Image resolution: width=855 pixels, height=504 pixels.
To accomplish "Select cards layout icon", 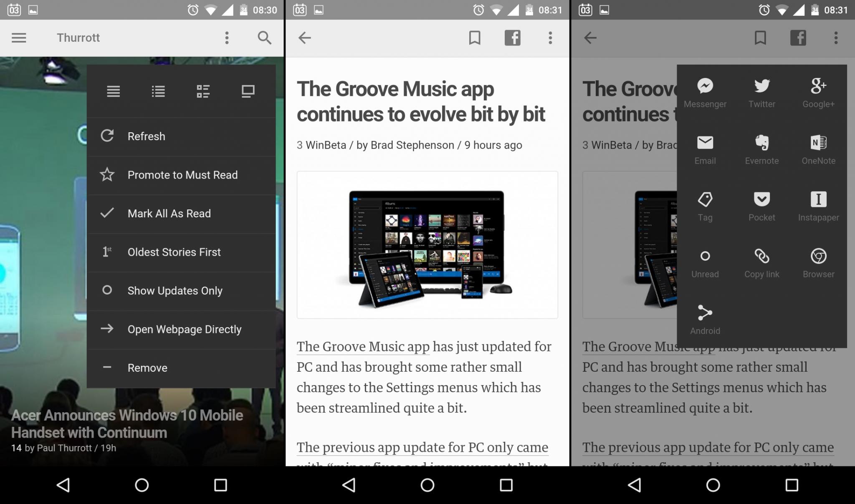I will [248, 91].
